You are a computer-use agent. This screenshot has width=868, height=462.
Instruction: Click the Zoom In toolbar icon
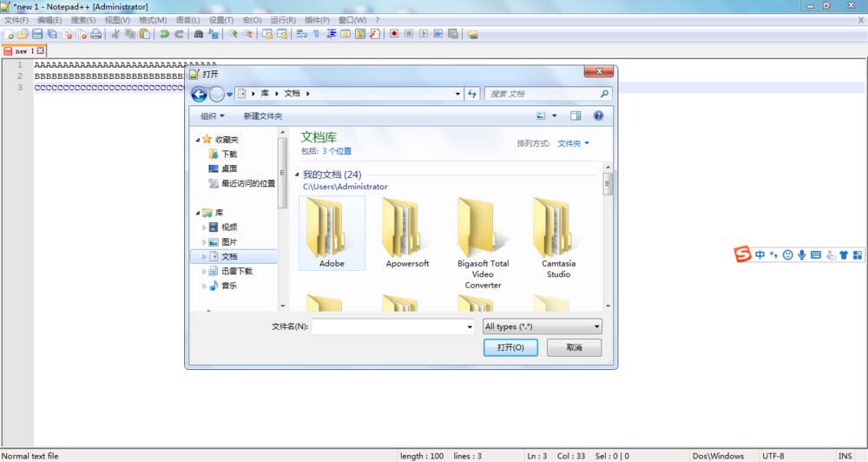[x=233, y=35]
